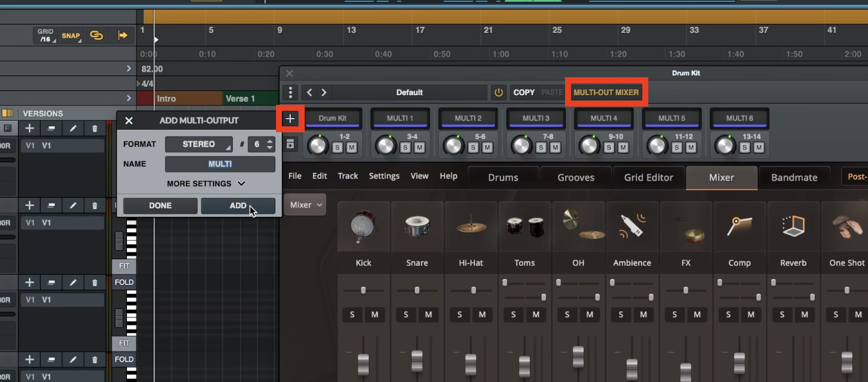Select the Verse 1 arranger section

pyautogui.click(x=250, y=99)
